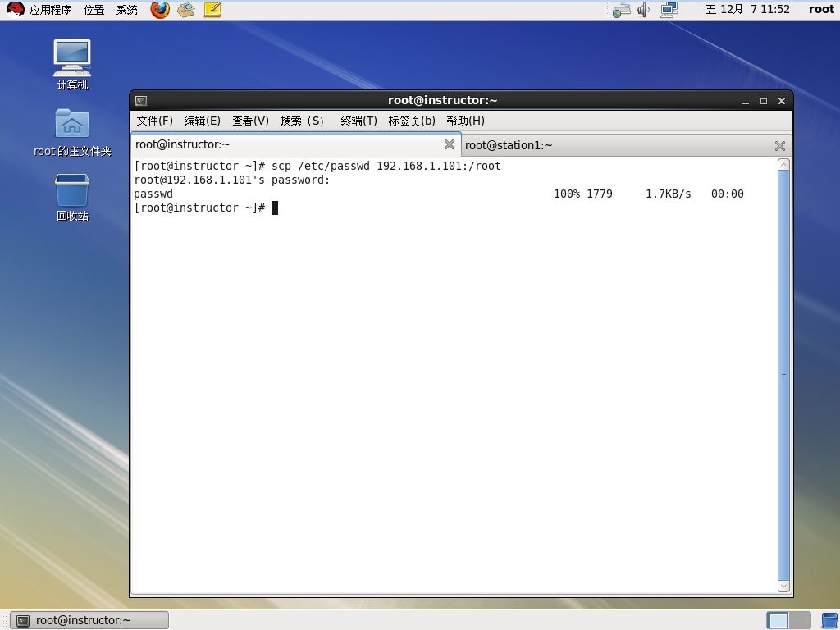840x630 pixels.
Task: Close the terminal window
Action: [x=782, y=101]
